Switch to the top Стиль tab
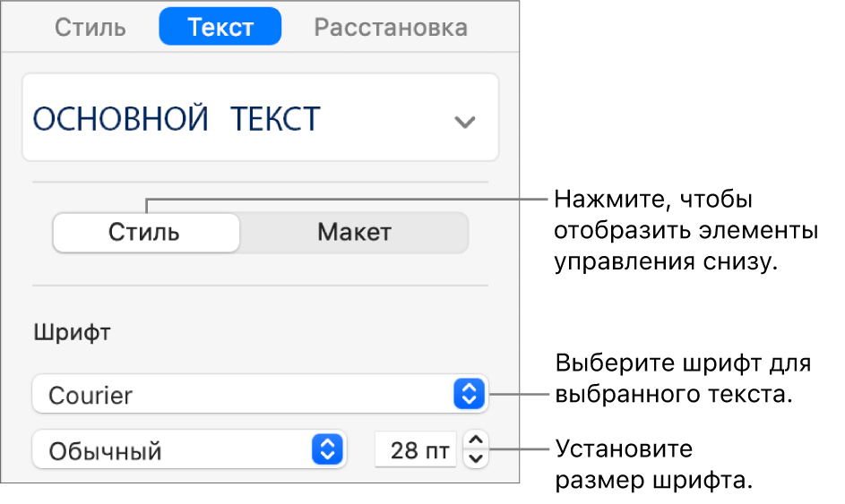The height and width of the screenshot is (504, 845). point(90,27)
